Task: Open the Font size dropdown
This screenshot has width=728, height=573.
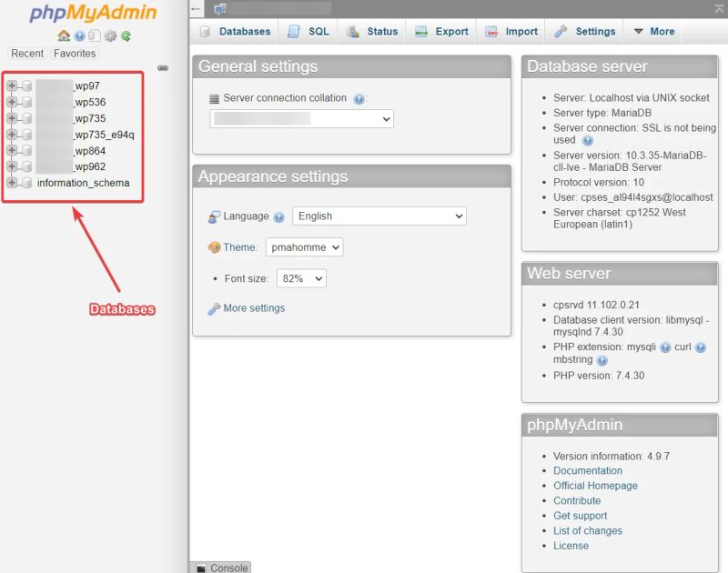Action: coord(300,278)
